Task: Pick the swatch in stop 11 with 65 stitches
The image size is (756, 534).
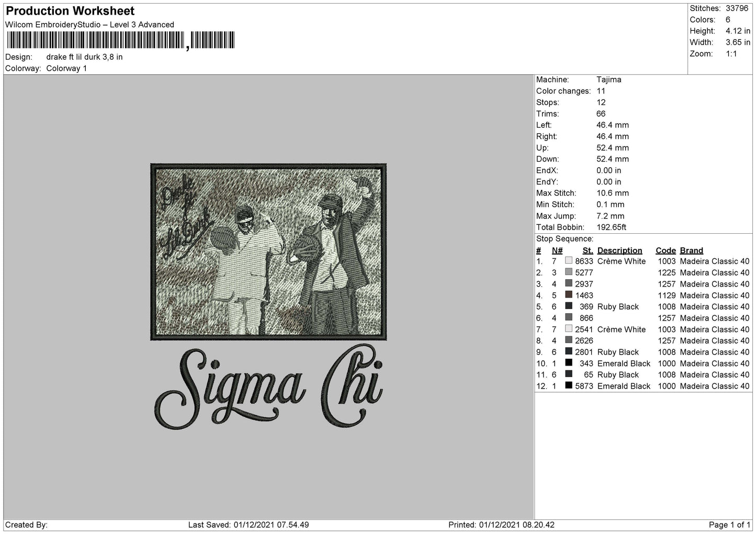Action: point(569,374)
